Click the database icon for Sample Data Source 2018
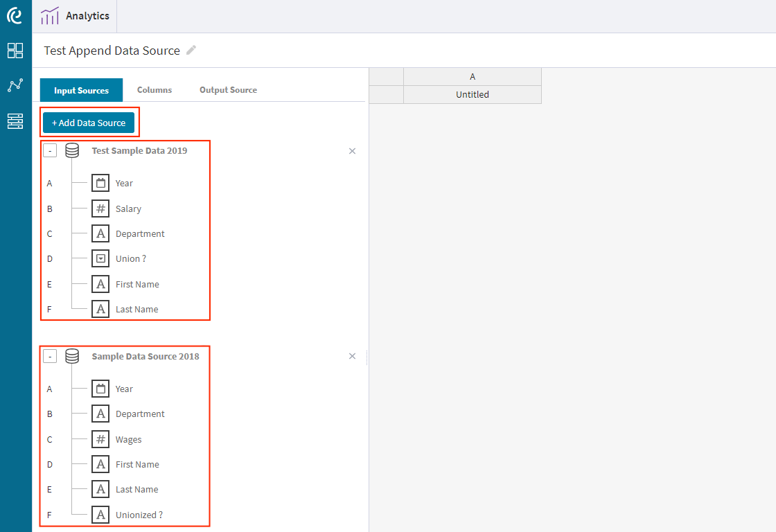 [72, 355]
